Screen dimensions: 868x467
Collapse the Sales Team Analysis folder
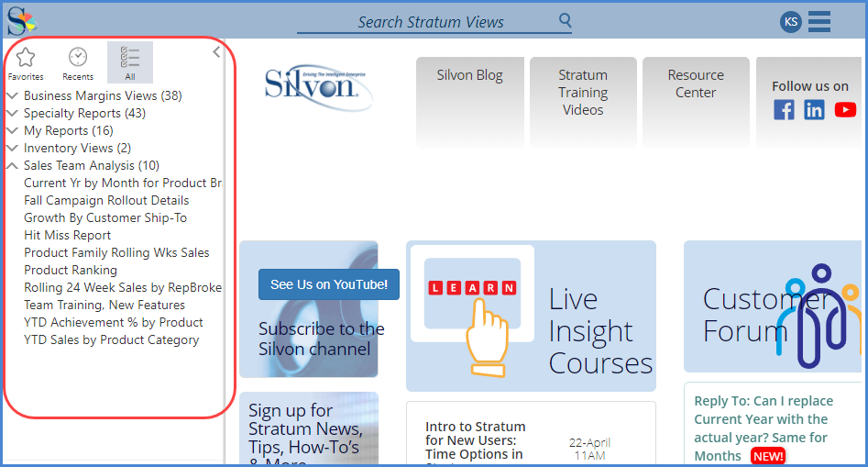pyautogui.click(x=12, y=166)
